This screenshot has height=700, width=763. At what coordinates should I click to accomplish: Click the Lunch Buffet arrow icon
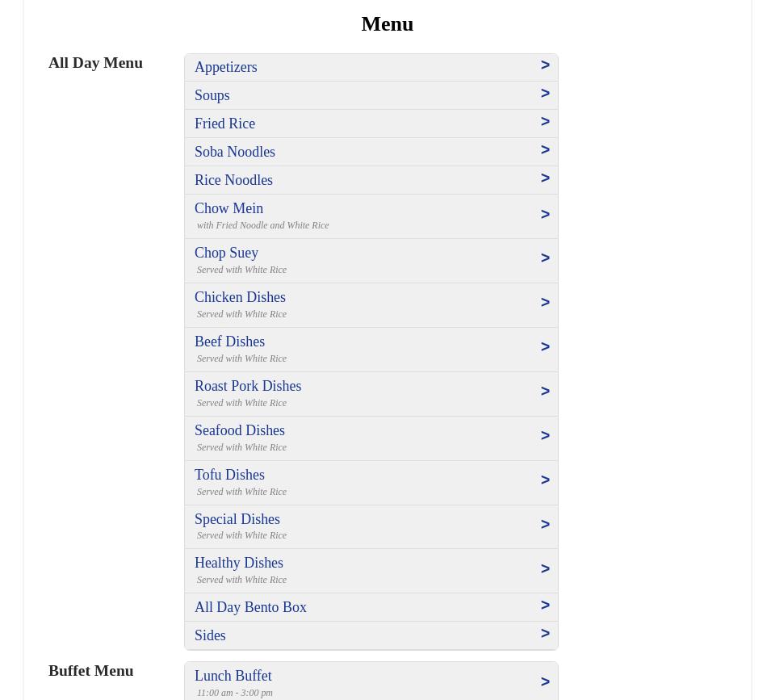[545, 682]
